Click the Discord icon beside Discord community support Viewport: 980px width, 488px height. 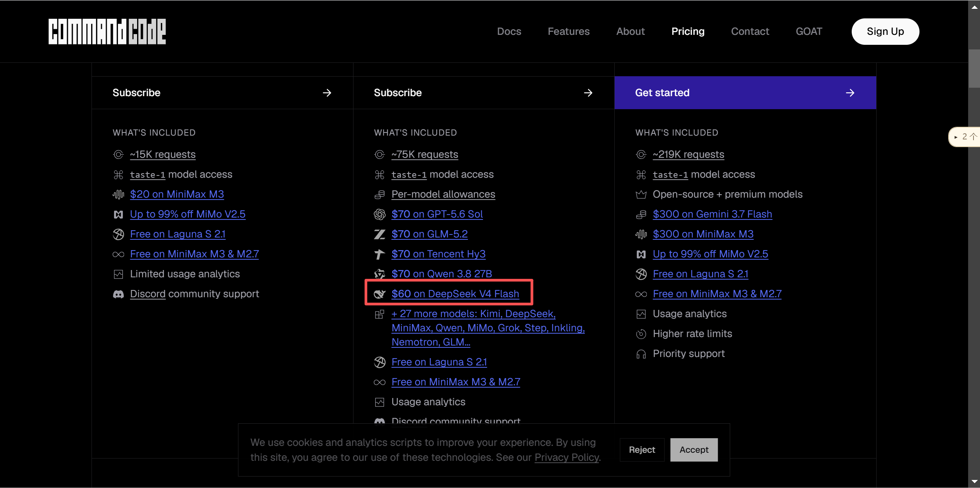click(x=118, y=294)
